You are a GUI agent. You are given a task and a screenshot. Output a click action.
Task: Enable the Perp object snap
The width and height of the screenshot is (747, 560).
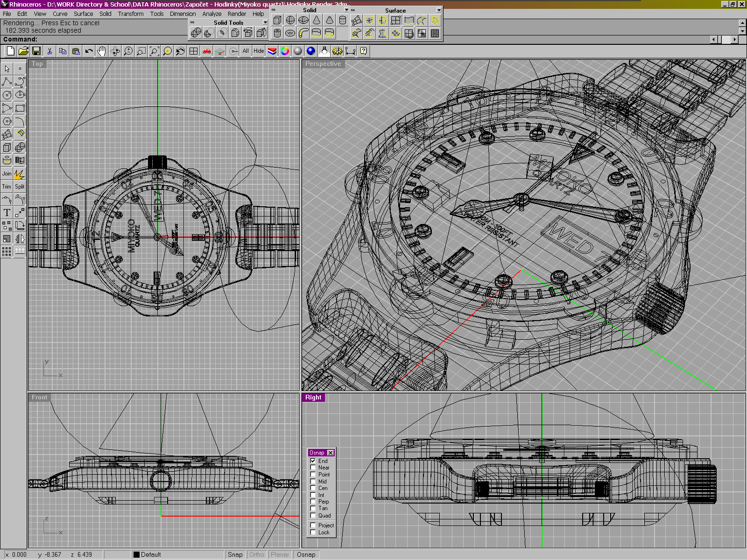[x=313, y=502]
